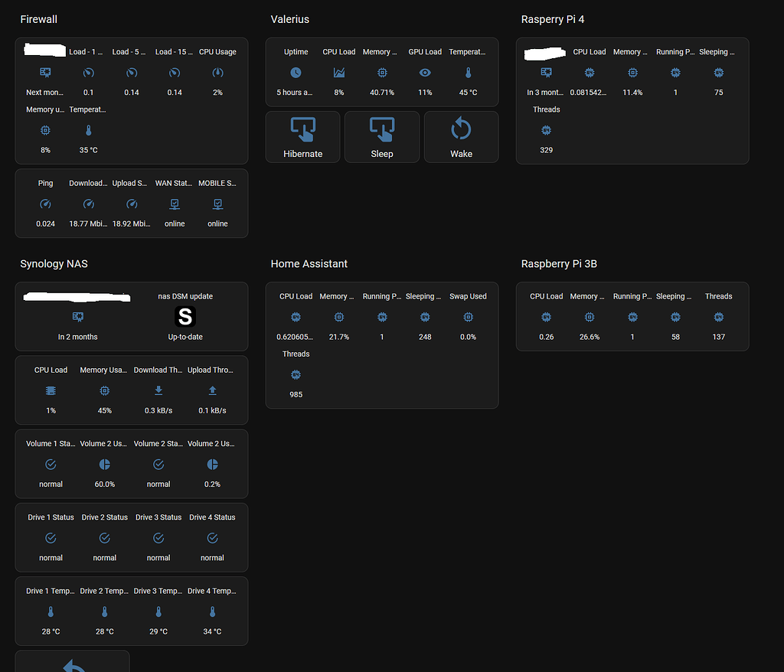
Task: Click Drive 4 Temperature thermometer on Synology NAS
Action: [212, 612]
